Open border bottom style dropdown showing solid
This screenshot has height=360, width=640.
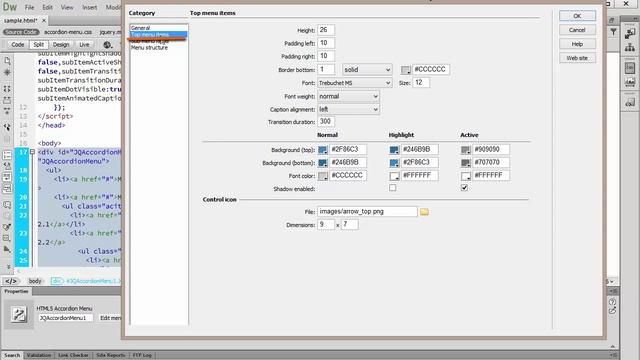(367, 70)
